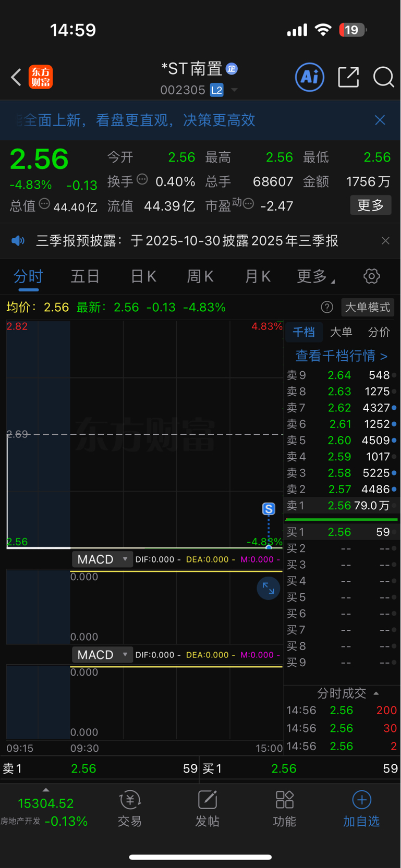Tap the bottom 卖1 2.56 quote bar
This screenshot has height=868, width=401.
click(x=100, y=769)
